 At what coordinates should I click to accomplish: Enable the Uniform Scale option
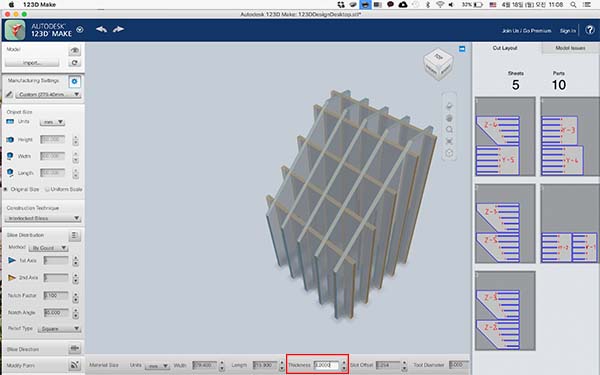coord(47,189)
